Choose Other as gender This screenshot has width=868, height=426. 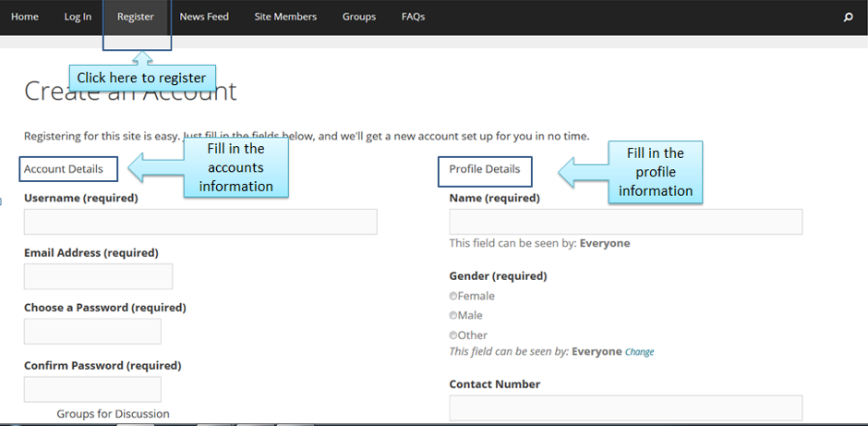click(453, 335)
